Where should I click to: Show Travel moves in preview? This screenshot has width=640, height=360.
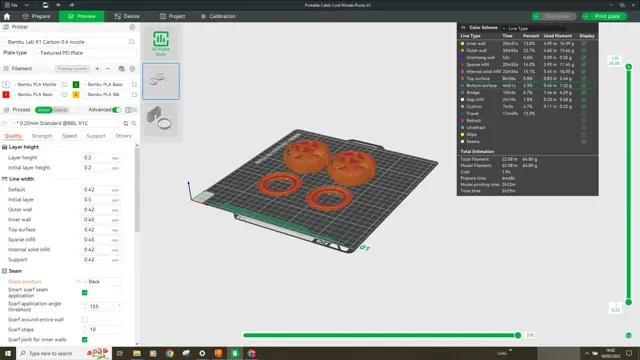(x=584, y=113)
